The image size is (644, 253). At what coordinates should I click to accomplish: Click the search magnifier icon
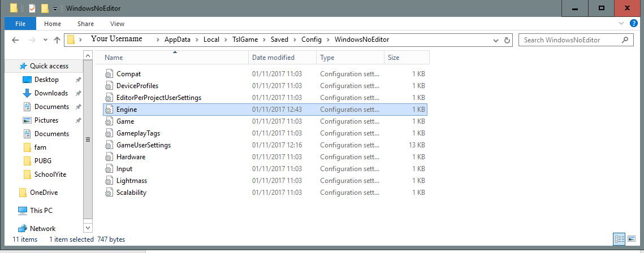pyautogui.click(x=625, y=40)
